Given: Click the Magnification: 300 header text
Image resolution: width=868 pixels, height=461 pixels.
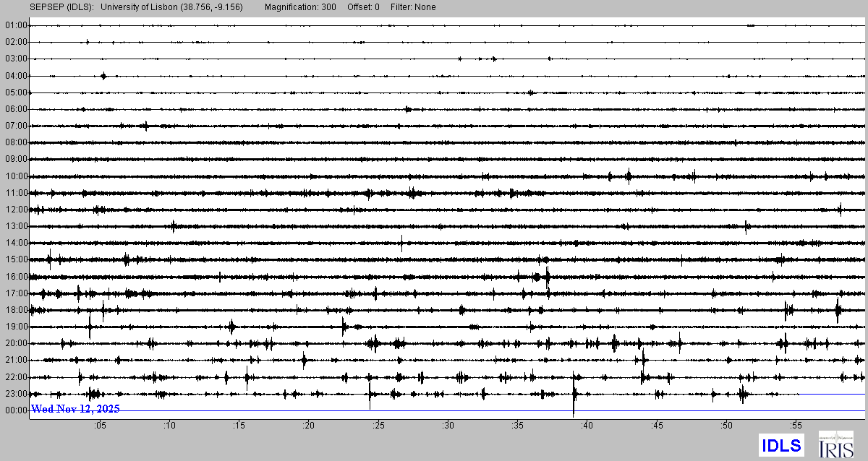Looking at the screenshot, I should pyautogui.click(x=301, y=7).
